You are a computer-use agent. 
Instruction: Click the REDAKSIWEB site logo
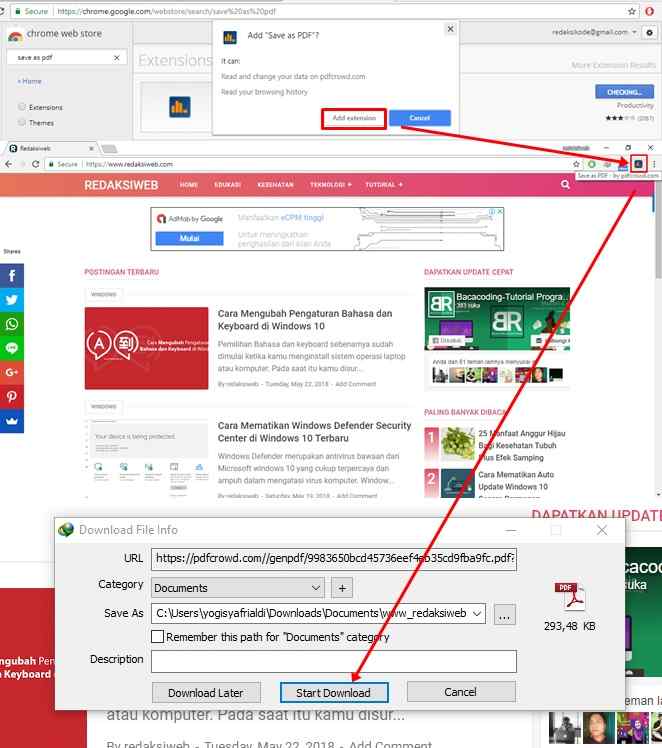coord(121,185)
